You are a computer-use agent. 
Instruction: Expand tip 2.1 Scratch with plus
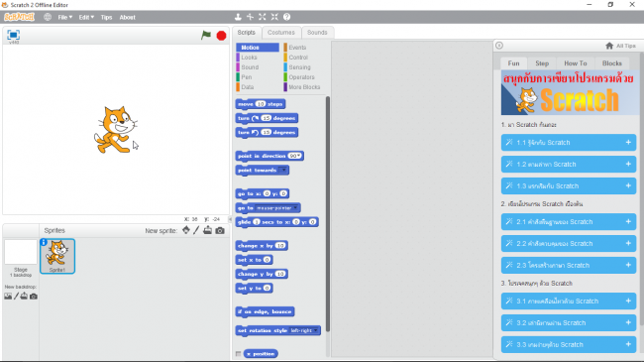[628, 222]
